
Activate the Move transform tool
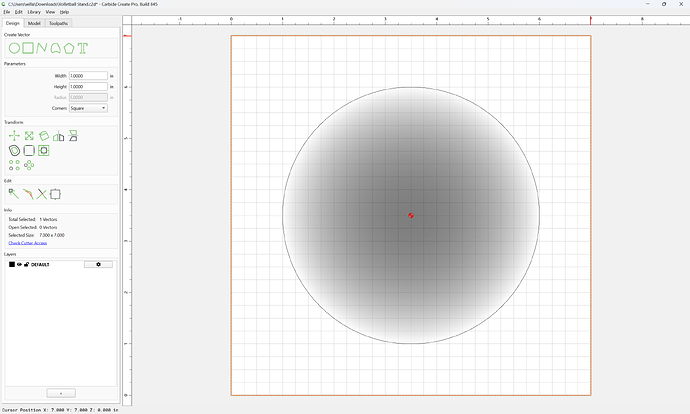(x=14, y=136)
